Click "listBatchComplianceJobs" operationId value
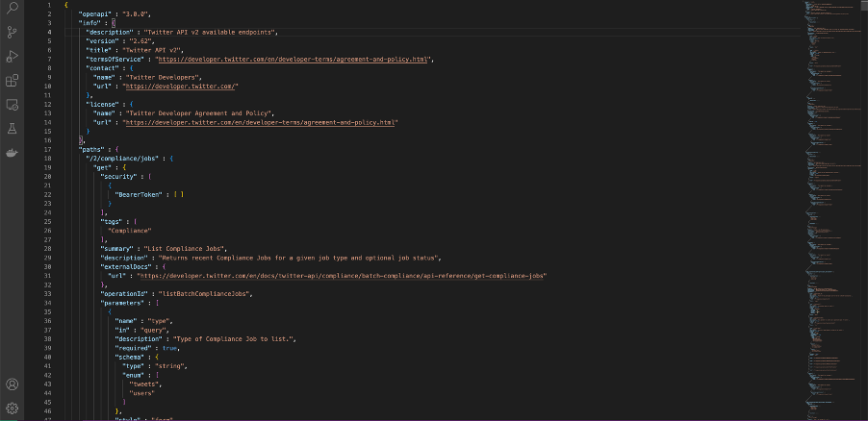The image size is (868, 421). (x=205, y=294)
